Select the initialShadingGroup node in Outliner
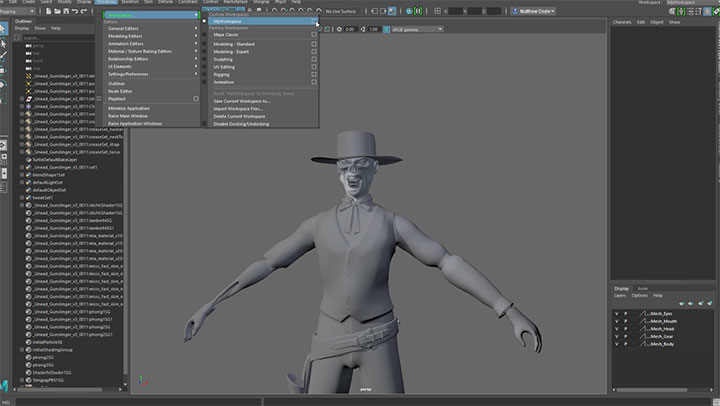This screenshot has height=406, width=720. (52, 350)
